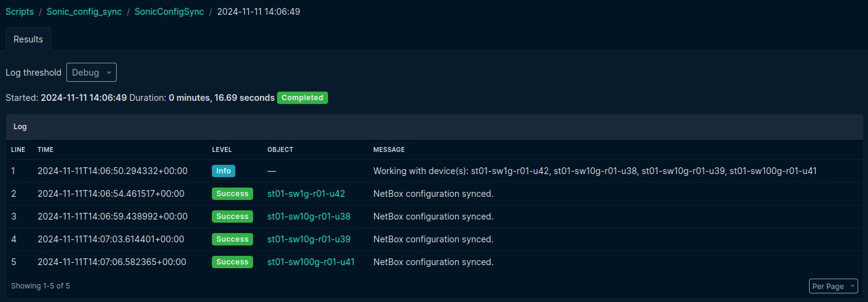Switch to the Results tab

pyautogui.click(x=28, y=39)
